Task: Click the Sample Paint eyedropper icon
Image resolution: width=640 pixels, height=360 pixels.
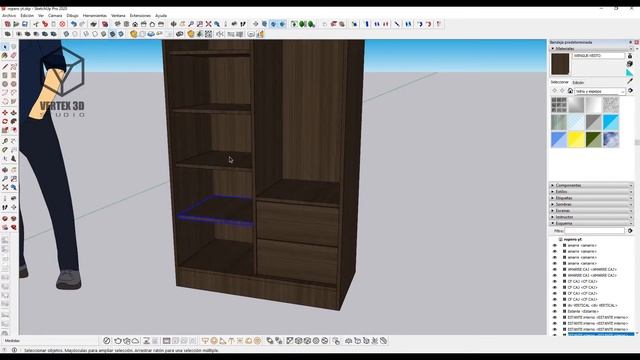Action: [x=630, y=81]
